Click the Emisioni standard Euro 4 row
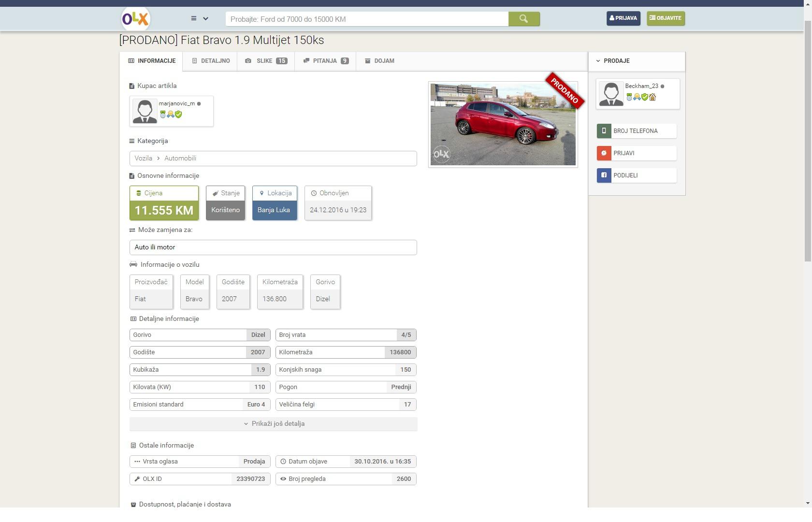812x522 pixels. tap(200, 405)
